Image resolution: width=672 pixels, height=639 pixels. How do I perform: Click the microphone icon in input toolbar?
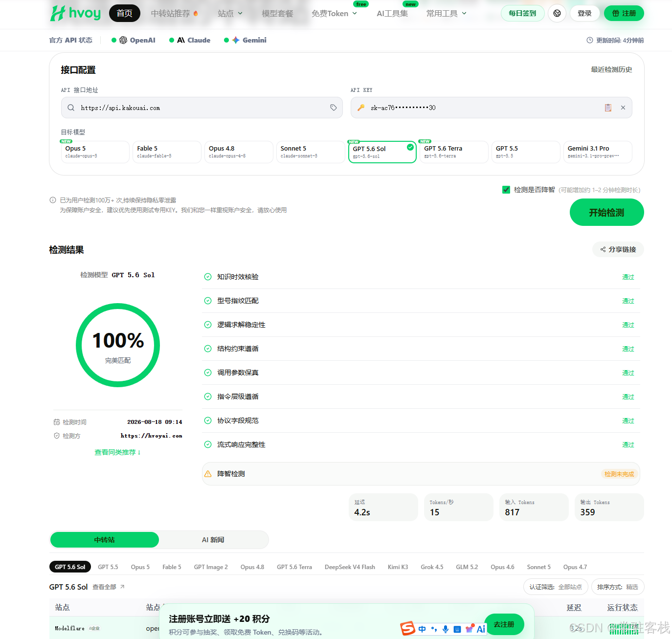[x=446, y=629]
